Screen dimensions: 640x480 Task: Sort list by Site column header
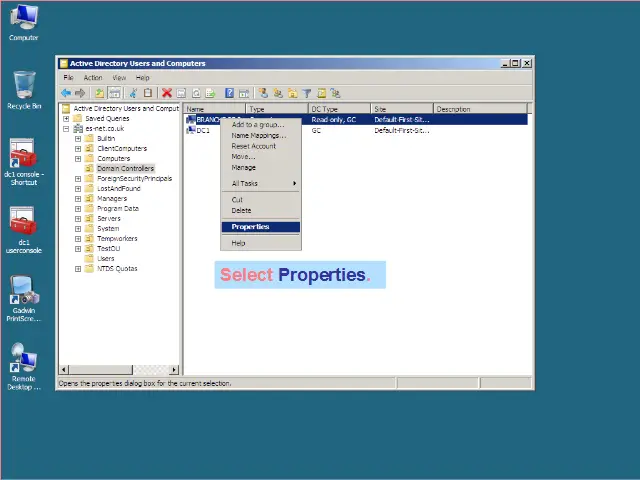(x=400, y=109)
